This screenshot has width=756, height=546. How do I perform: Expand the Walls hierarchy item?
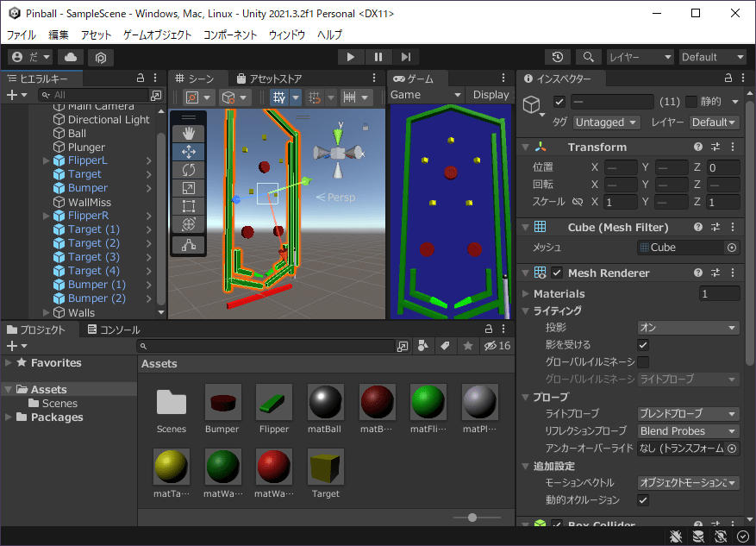click(47, 312)
